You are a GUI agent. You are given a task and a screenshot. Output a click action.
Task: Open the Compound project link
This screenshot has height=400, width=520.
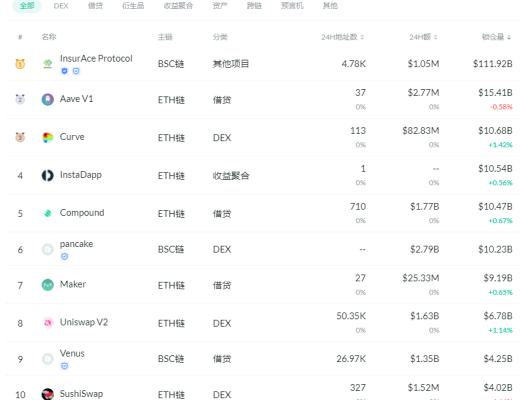pos(82,213)
